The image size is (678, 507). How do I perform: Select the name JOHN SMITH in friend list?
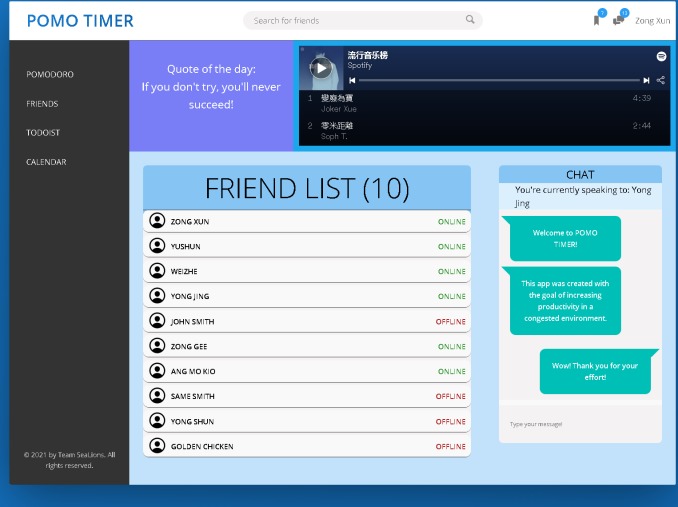tap(192, 322)
